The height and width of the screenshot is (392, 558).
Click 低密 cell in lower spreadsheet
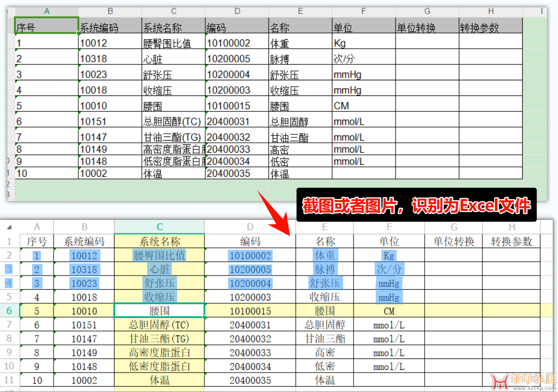(x=325, y=366)
